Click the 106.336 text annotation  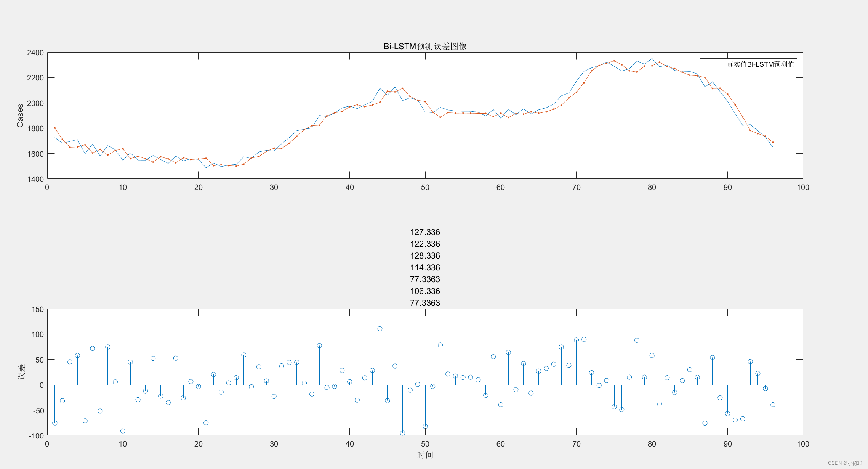point(425,291)
